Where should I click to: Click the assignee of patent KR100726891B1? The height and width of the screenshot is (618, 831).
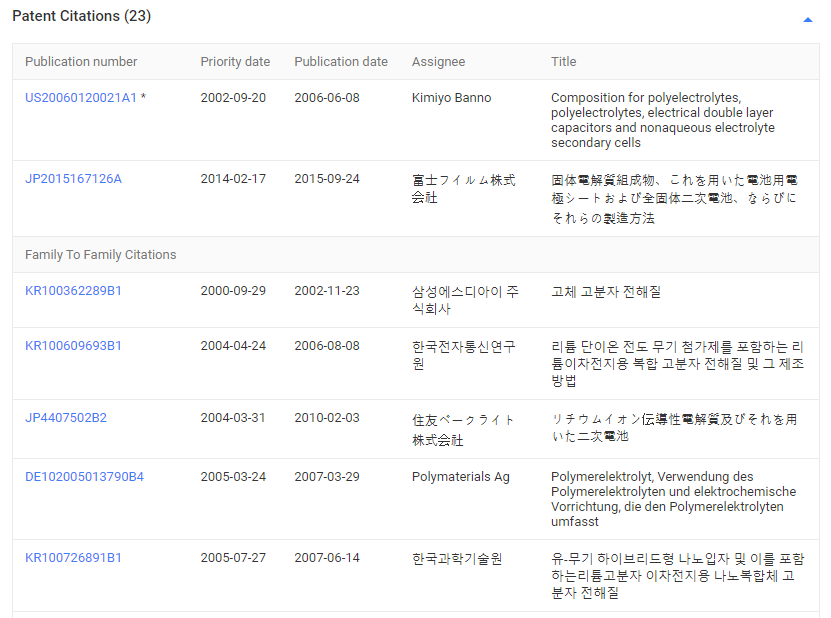[x=457, y=559]
